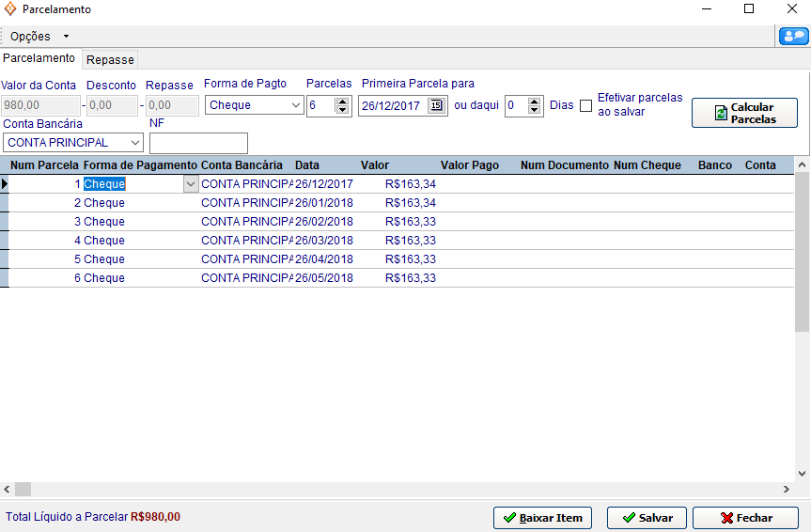Select installment row 4 dated 26/03/2018
This screenshot has height=532, width=811.
(323, 241)
